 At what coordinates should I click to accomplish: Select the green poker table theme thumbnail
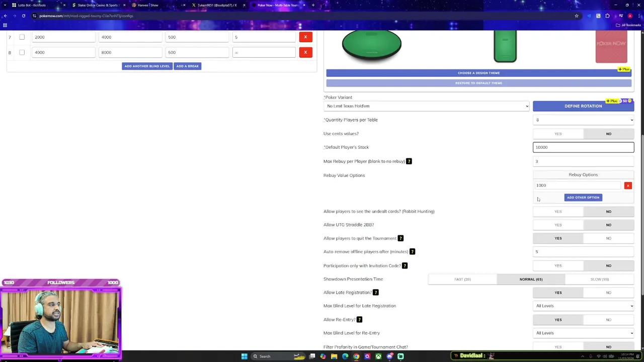[x=372, y=45]
